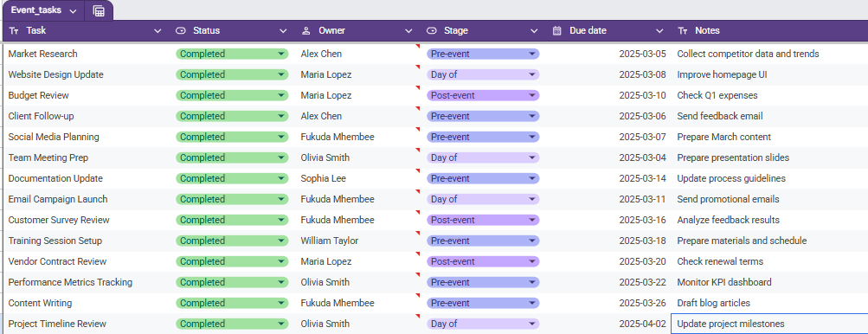This screenshot has width=868, height=334.
Task: Click the text-type icon in Task header
Action: coord(15,31)
